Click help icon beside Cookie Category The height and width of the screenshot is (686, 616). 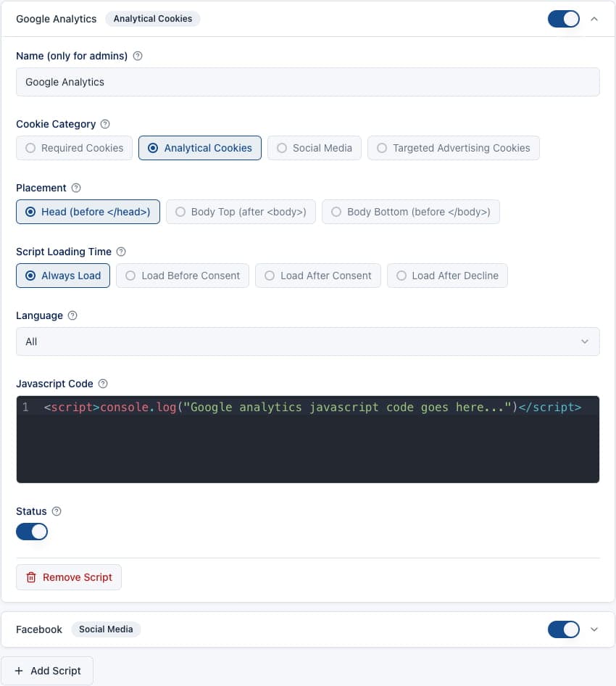[105, 124]
